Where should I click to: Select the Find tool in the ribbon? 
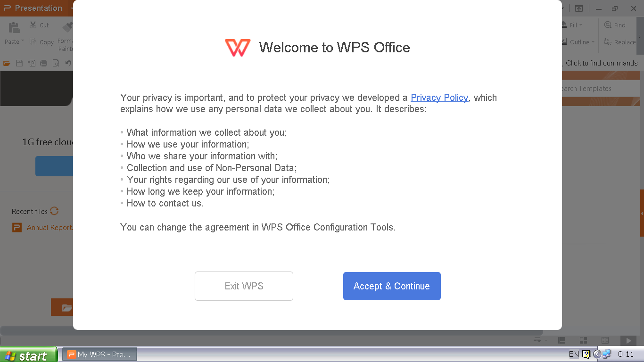click(x=616, y=25)
